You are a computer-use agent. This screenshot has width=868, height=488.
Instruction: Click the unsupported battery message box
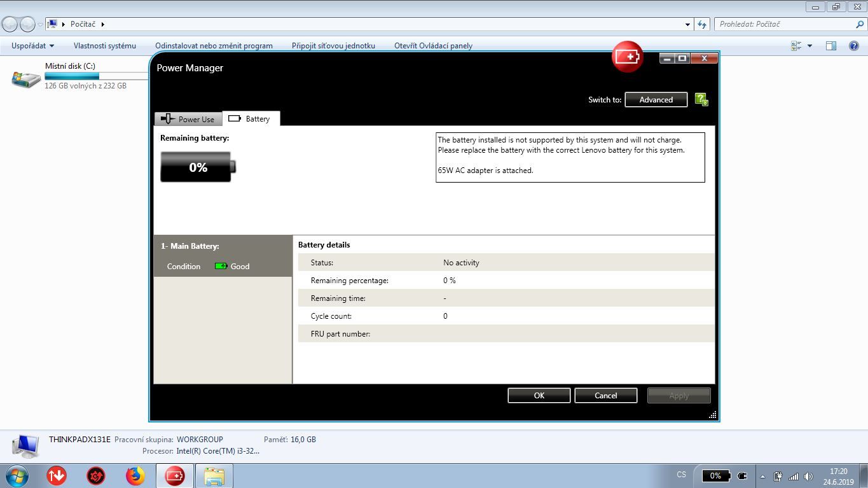click(570, 157)
